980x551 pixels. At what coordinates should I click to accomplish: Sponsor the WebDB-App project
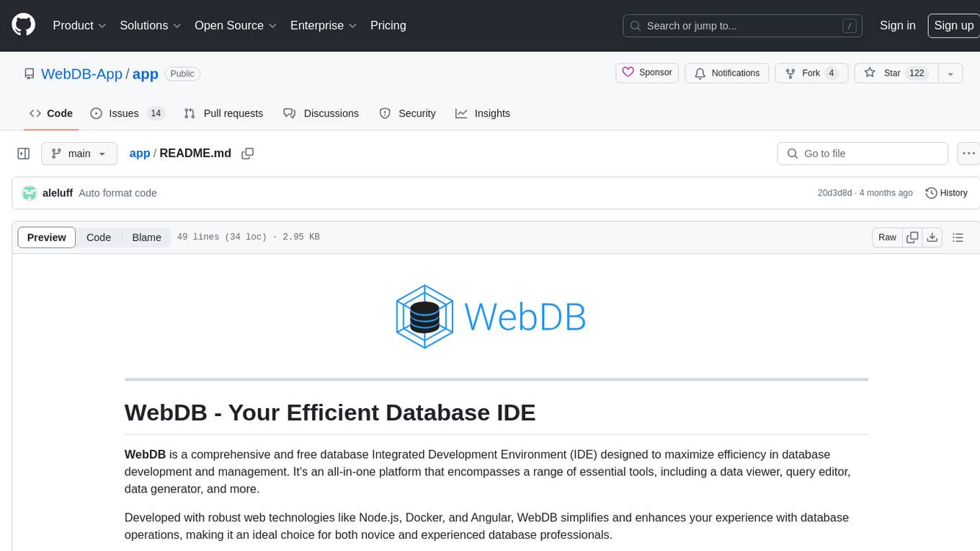coord(647,73)
